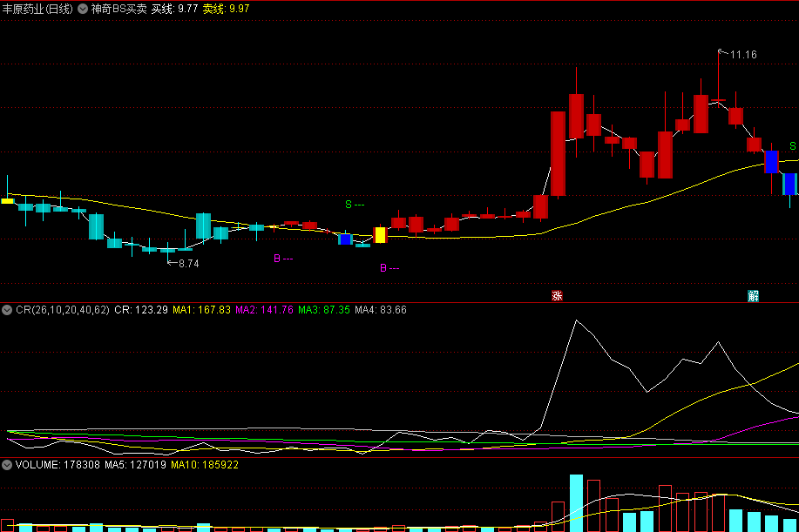Click the CR: 123.29 reading
The image size is (799, 532).
pyautogui.click(x=141, y=310)
